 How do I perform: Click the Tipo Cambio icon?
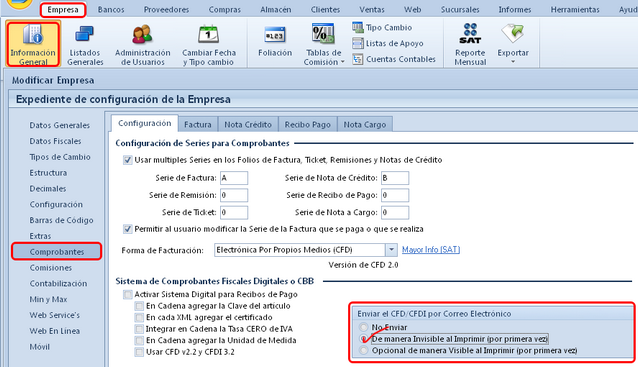click(x=358, y=27)
